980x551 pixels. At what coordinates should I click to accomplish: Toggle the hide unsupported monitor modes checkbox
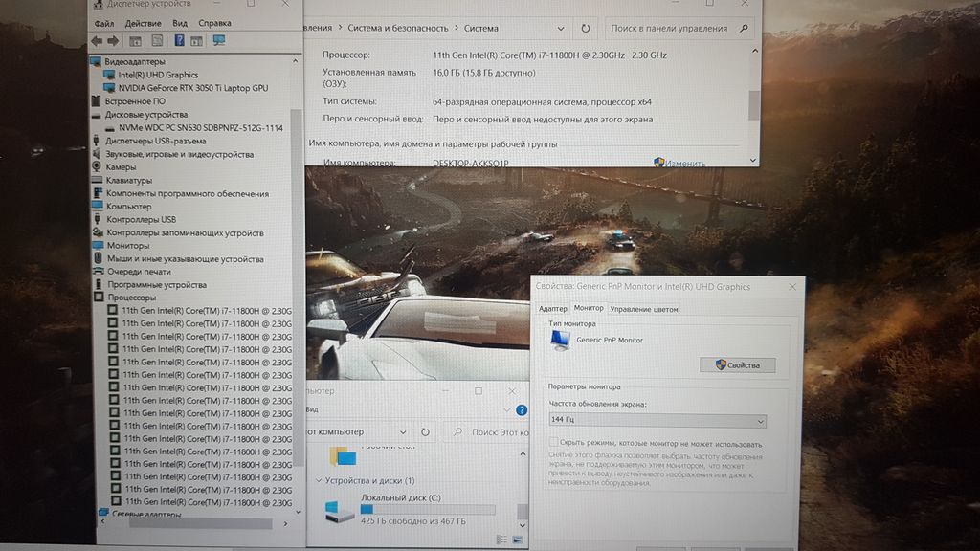point(553,444)
